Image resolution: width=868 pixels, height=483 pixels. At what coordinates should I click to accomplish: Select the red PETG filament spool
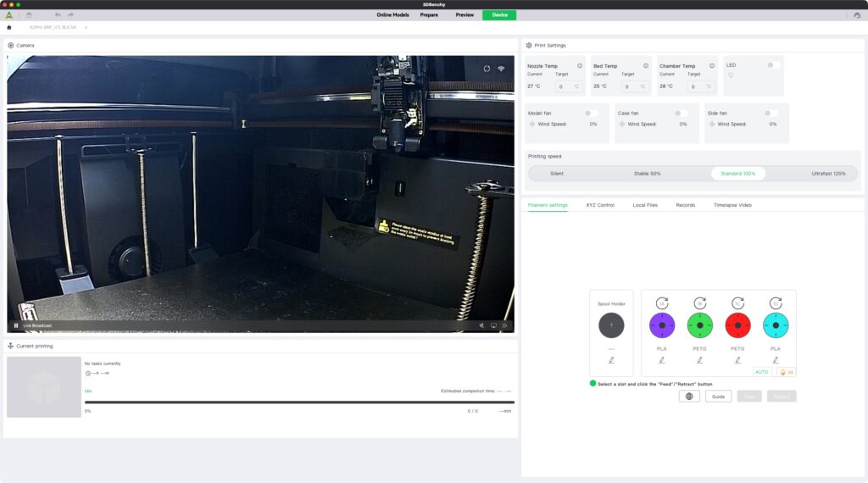737,325
